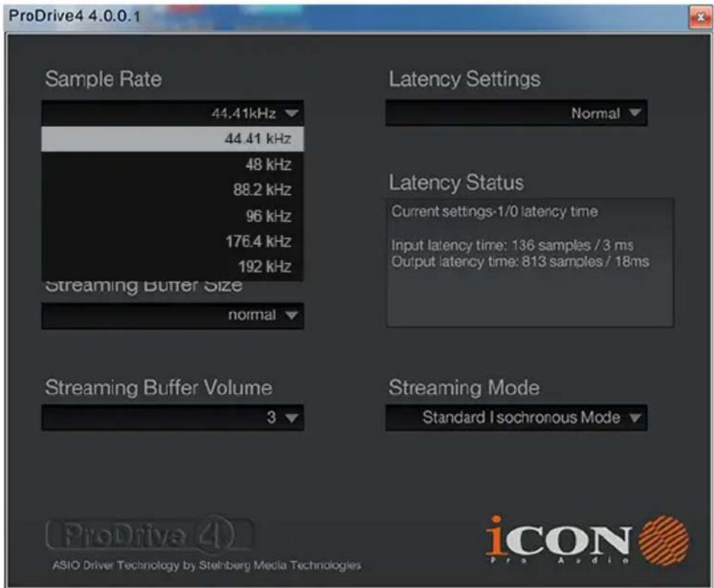Open Streaming Buffer Volume dropdown showing 3
The image size is (714, 588).
173,417
